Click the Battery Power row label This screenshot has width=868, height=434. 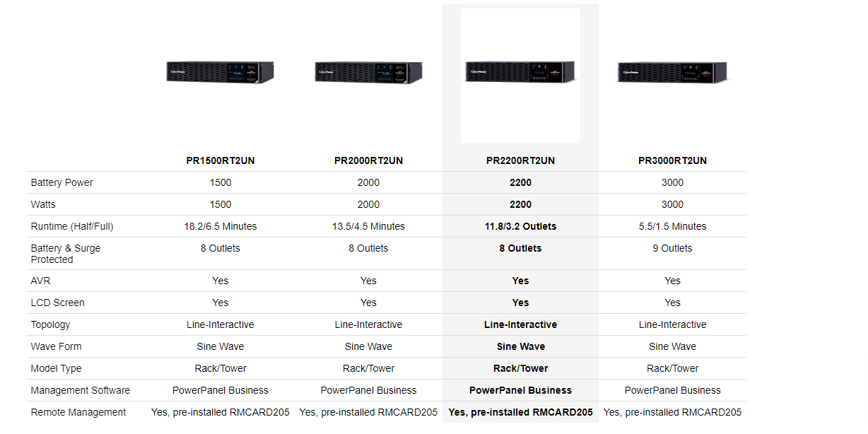point(62,182)
